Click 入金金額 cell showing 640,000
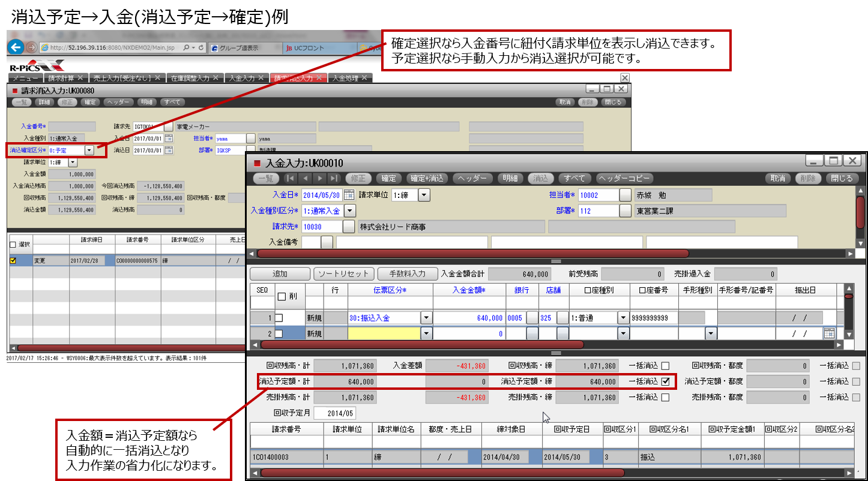Screen dimensions: 868x481 (469, 318)
